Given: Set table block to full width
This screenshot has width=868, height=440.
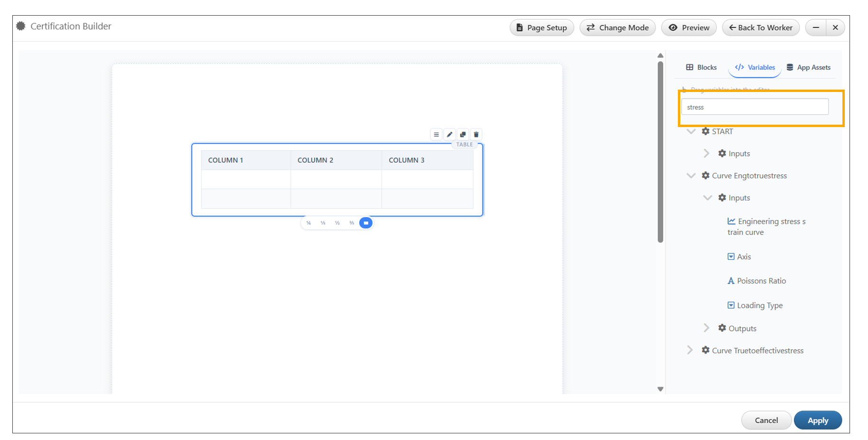Looking at the screenshot, I should (x=365, y=223).
